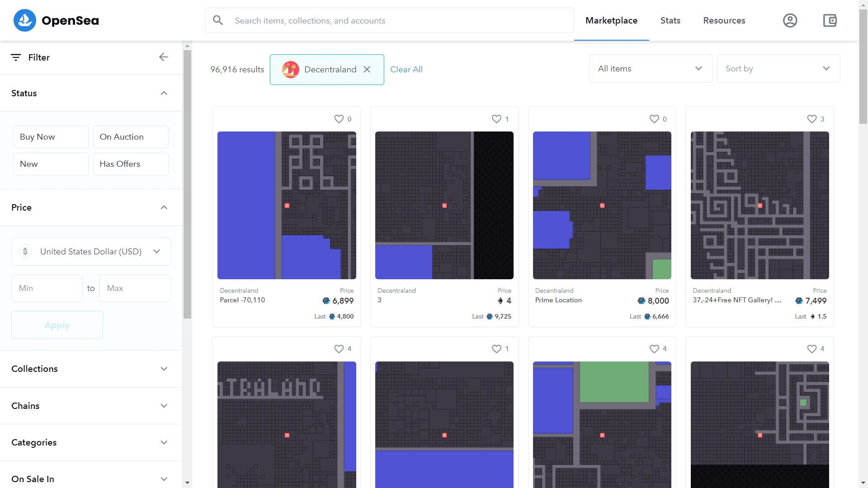Click the OpenSea brand name

point(70,20)
